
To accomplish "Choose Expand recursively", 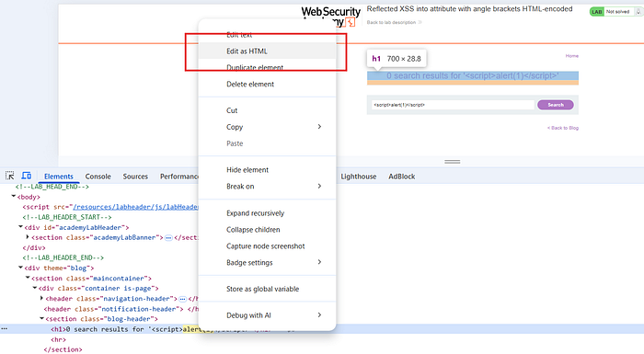I will pos(267,213).
